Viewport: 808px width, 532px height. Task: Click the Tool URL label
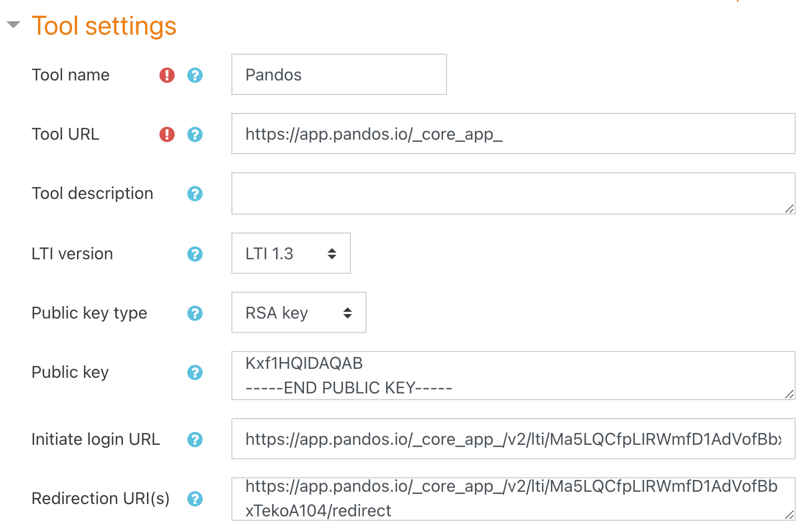point(65,134)
